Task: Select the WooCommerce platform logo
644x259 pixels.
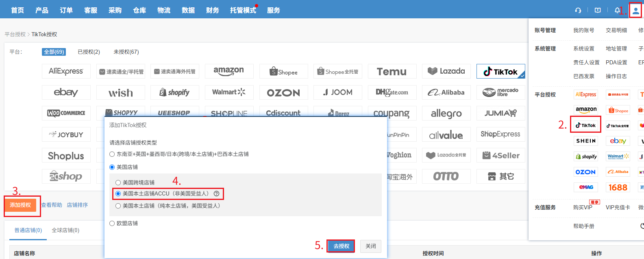Action: (66, 113)
